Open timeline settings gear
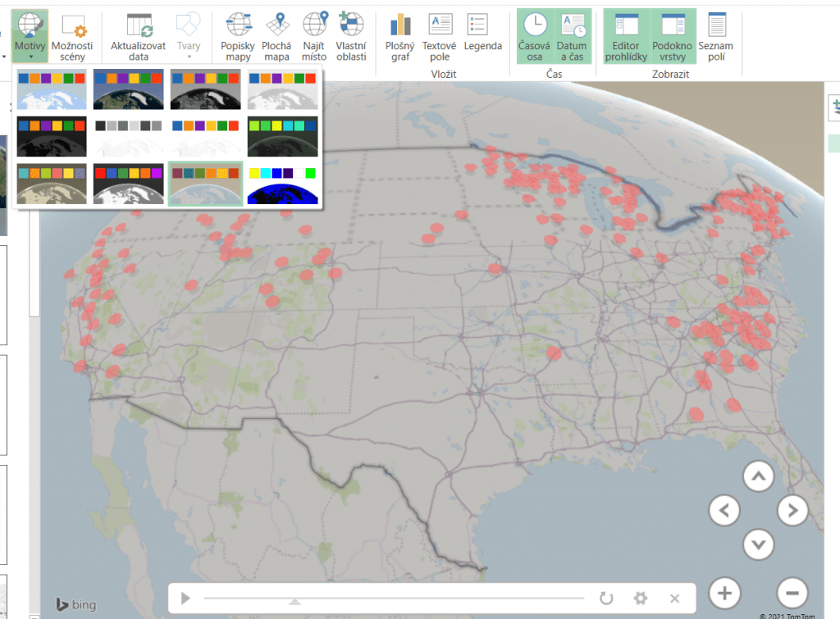 coord(640,599)
